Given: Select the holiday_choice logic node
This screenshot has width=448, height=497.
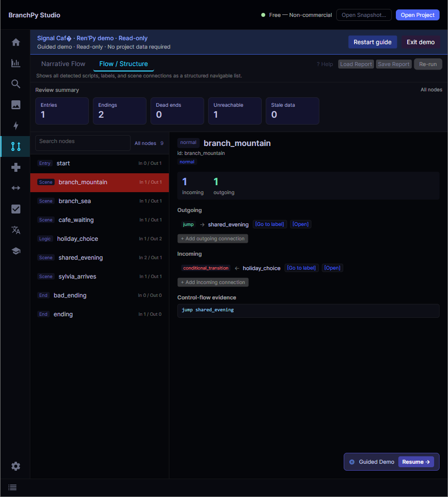Looking at the screenshot, I should [x=99, y=239].
